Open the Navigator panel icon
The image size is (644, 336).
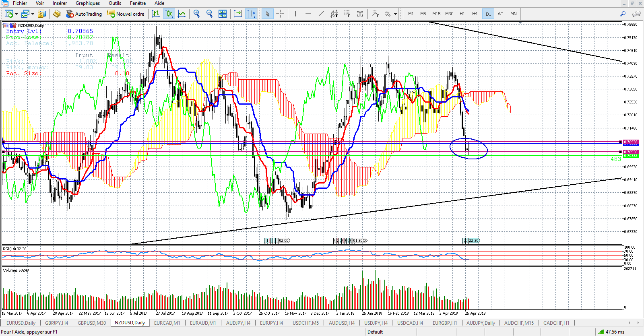(x=57, y=14)
